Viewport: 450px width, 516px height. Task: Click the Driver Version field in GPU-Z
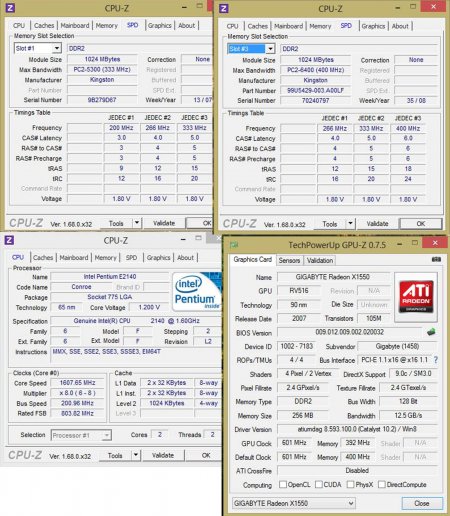[357, 429]
